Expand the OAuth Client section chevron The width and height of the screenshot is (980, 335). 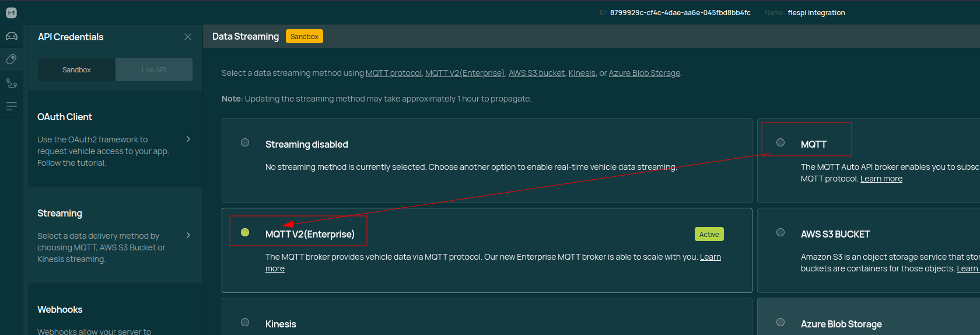pos(188,139)
